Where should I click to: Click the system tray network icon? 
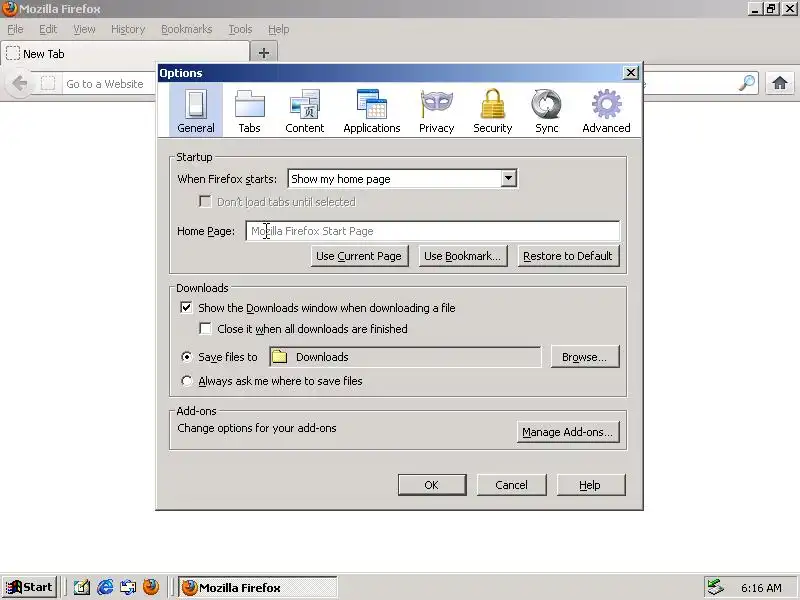[x=715, y=587]
